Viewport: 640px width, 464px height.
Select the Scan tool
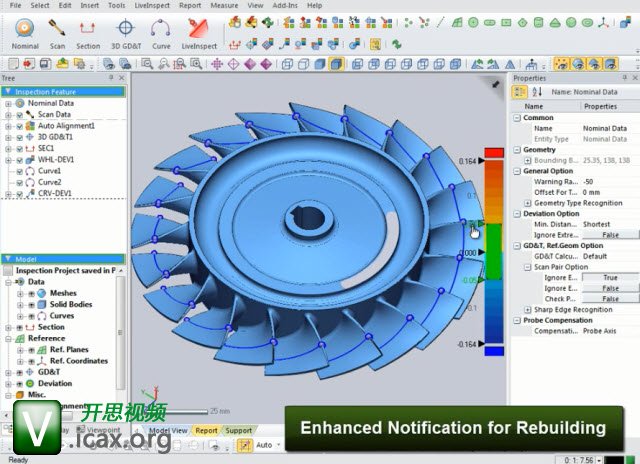(x=58, y=31)
